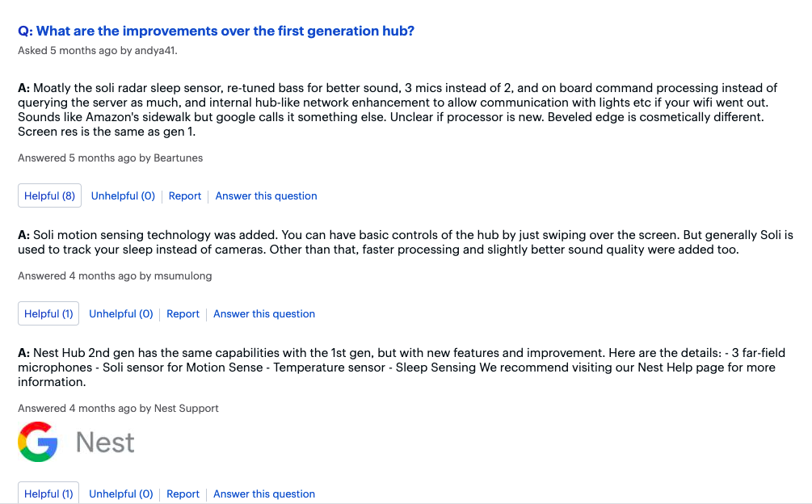Click 'Answered 5 months ago by Beartunes'
Image resolution: width=812 pixels, height=504 pixels.
111,157
